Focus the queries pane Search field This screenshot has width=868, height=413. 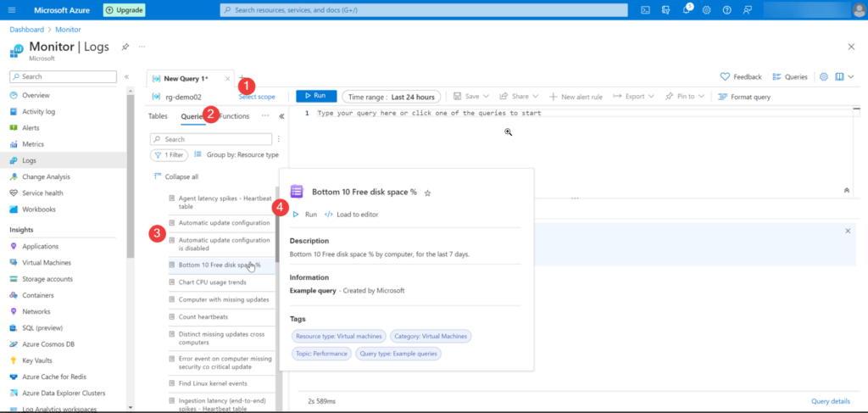pyautogui.click(x=211, y=139)
